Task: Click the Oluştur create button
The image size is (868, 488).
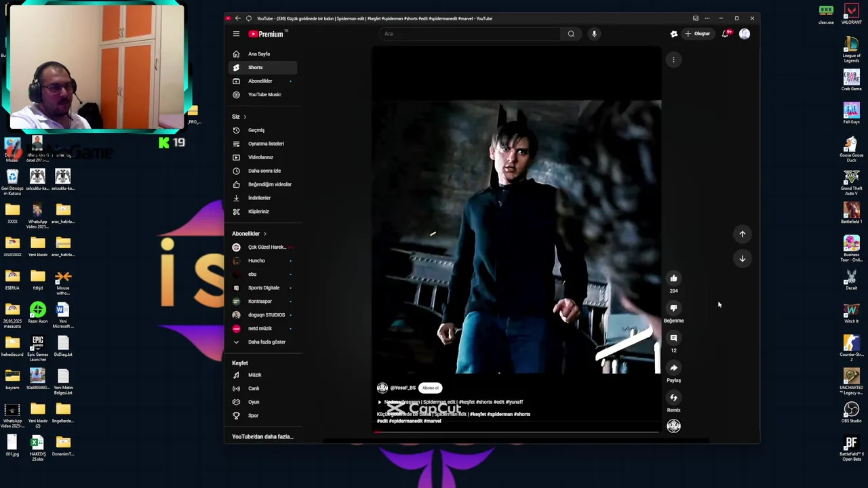Action: [x=698, y=34]
